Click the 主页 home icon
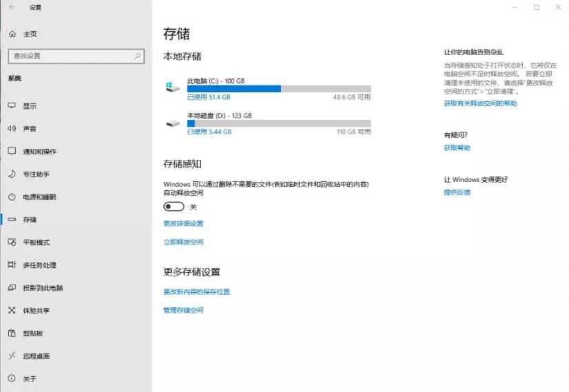The height and width of the screenshot is (392, 569). 12,34
